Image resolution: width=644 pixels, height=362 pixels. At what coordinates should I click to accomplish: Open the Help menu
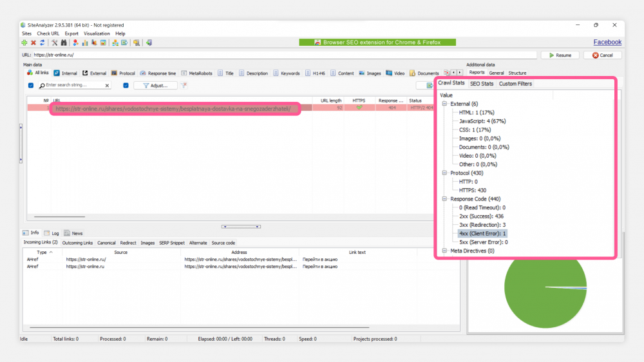point(120,33)
